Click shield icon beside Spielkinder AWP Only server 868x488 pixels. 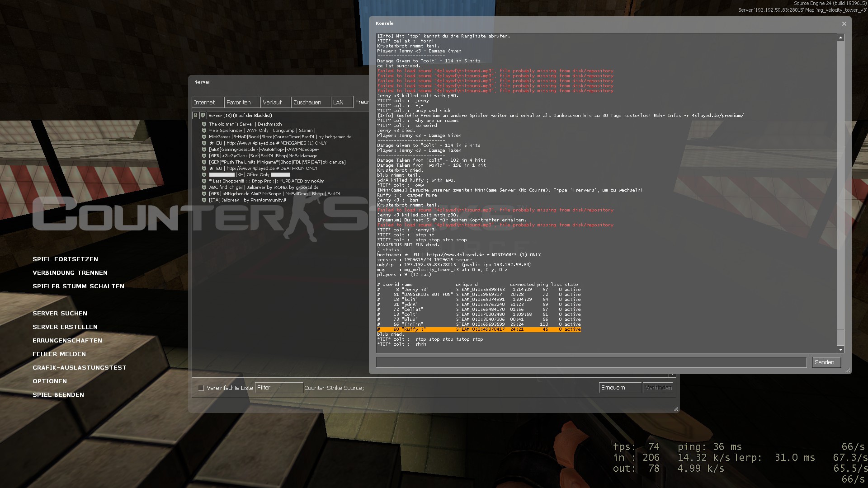pos(204,131)
